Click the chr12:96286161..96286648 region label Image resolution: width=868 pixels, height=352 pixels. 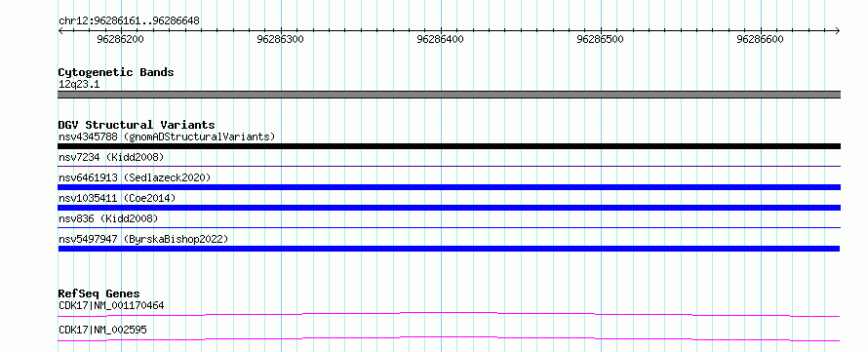click(129, 21)
